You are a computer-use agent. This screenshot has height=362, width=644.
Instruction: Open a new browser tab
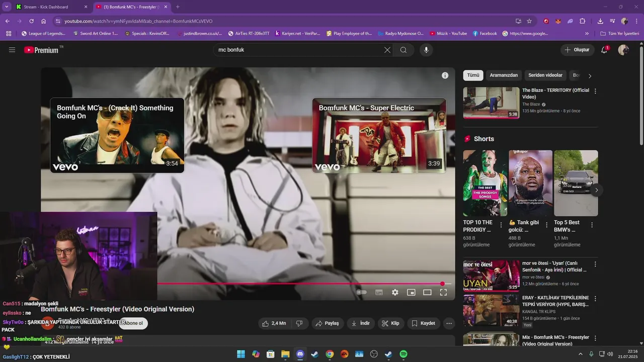pos(178,7)
